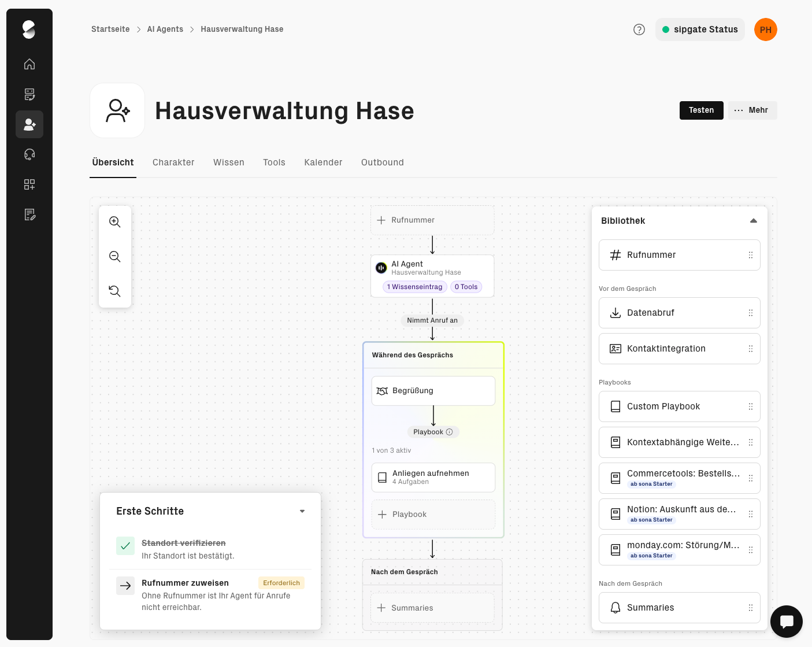812x647 pixels.
Task: Switch to the Kalender tab
Action: pyautogui.click(x=324, y=162)
